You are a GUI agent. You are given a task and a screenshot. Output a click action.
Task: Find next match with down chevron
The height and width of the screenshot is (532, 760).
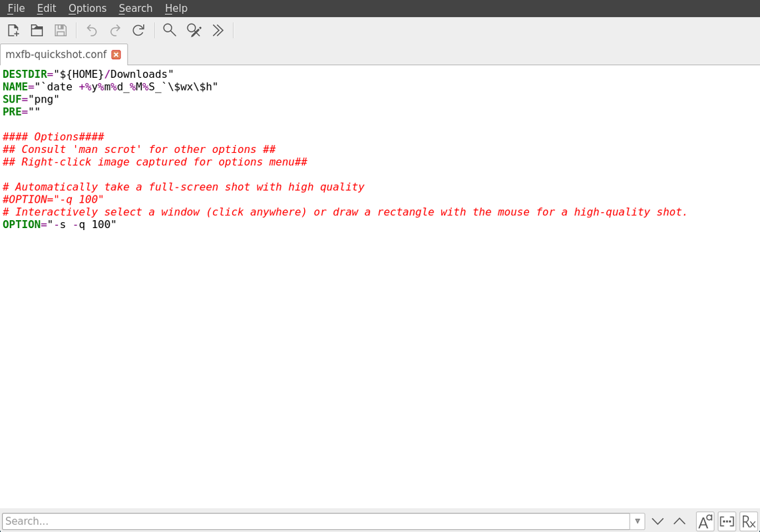pos(658,521)
